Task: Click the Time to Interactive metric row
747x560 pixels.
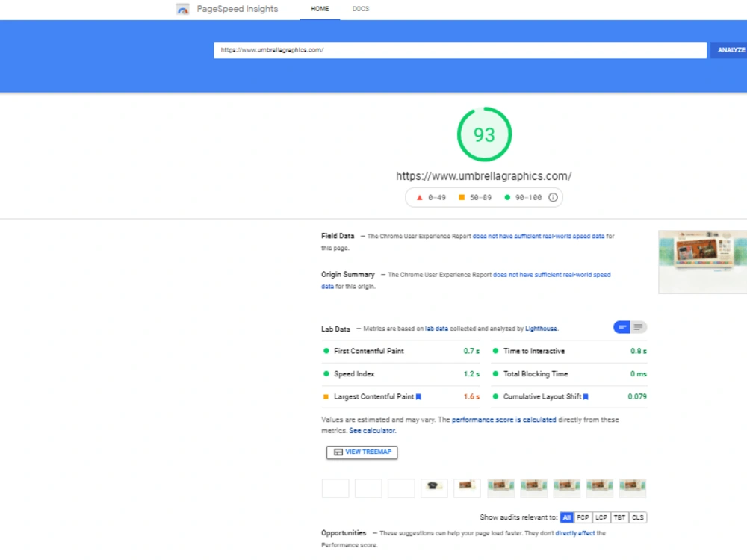Action: (x=569, y=351)
